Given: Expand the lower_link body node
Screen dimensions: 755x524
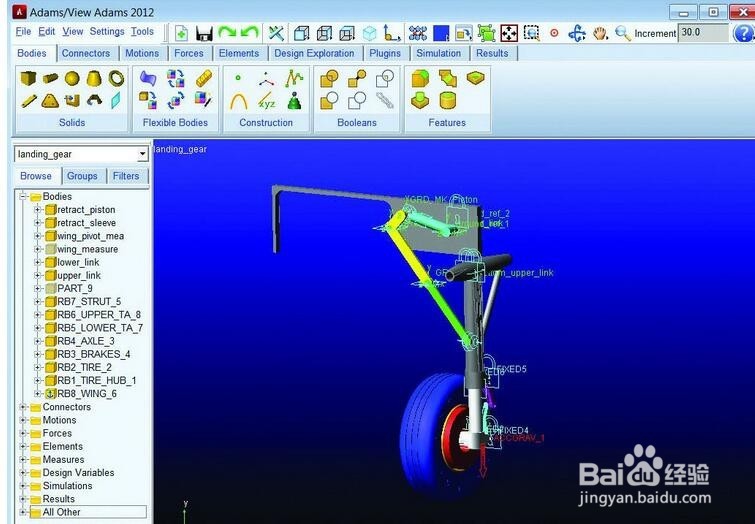Looking at the screenshot, I should coord(37,262).
